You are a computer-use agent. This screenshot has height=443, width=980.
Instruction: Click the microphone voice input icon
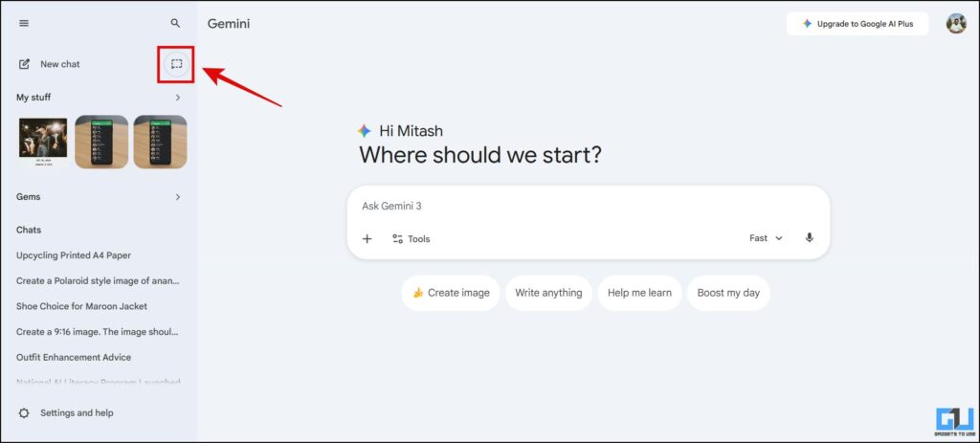(x=810, y=238)
